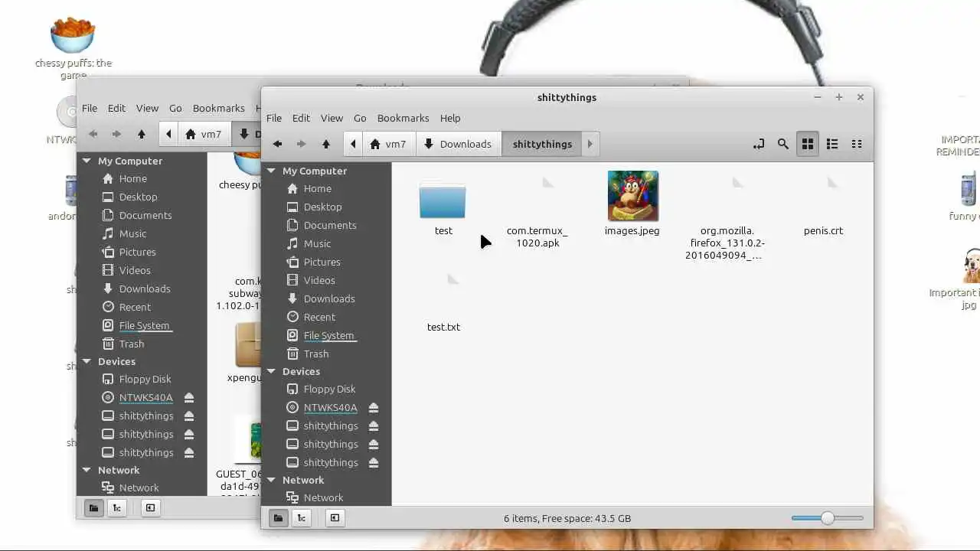Viewport: 980px width, 551px height.
Task: Hide the sidebar in the shittythings window
Action: point(335,518)
